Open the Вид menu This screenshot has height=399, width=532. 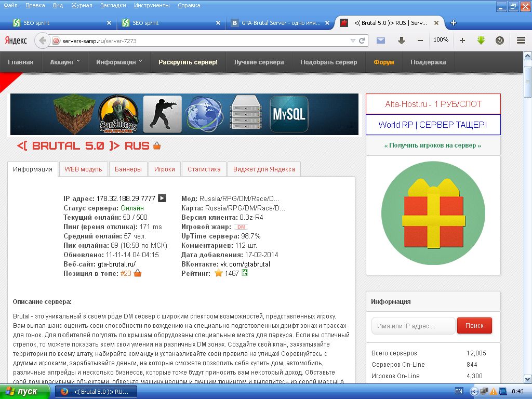coord(58,5)
